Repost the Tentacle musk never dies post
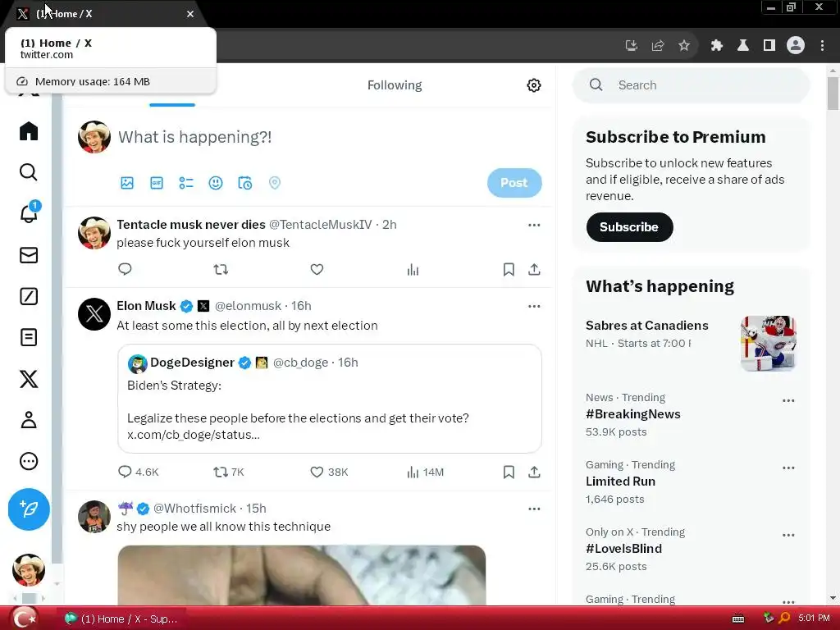840x630 pixels. [x=221, y=269]
